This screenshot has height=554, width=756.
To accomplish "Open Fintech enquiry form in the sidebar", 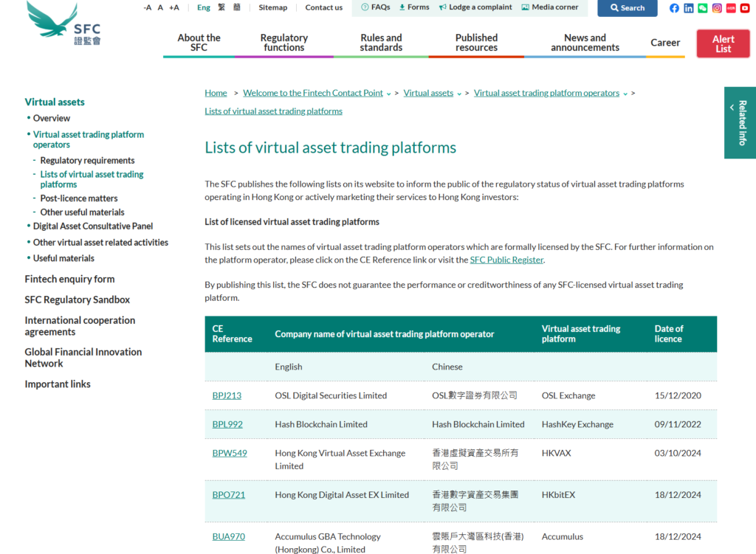I will click(x=69, y=279).
